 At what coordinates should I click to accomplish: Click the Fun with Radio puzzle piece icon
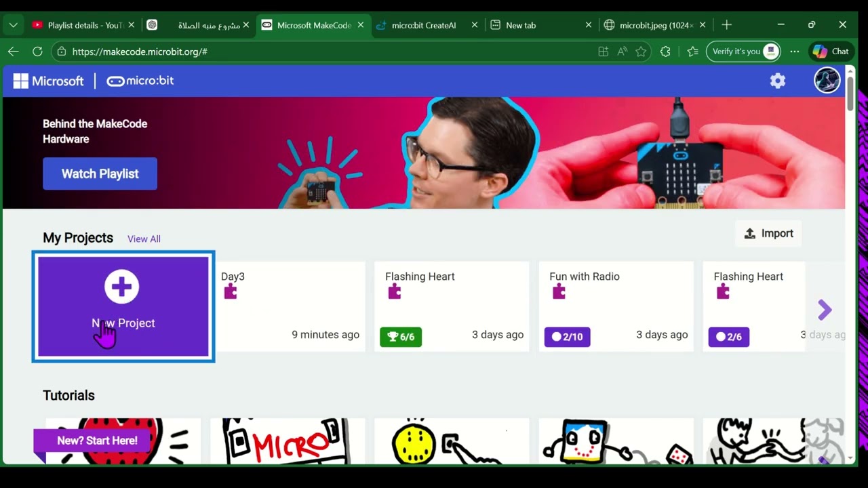559,291
